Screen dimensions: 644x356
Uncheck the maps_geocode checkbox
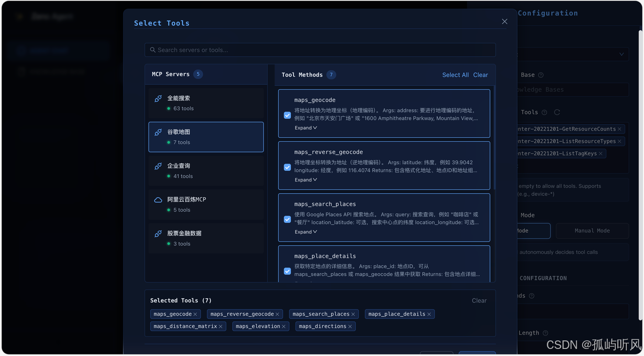[x=287, y=115]
